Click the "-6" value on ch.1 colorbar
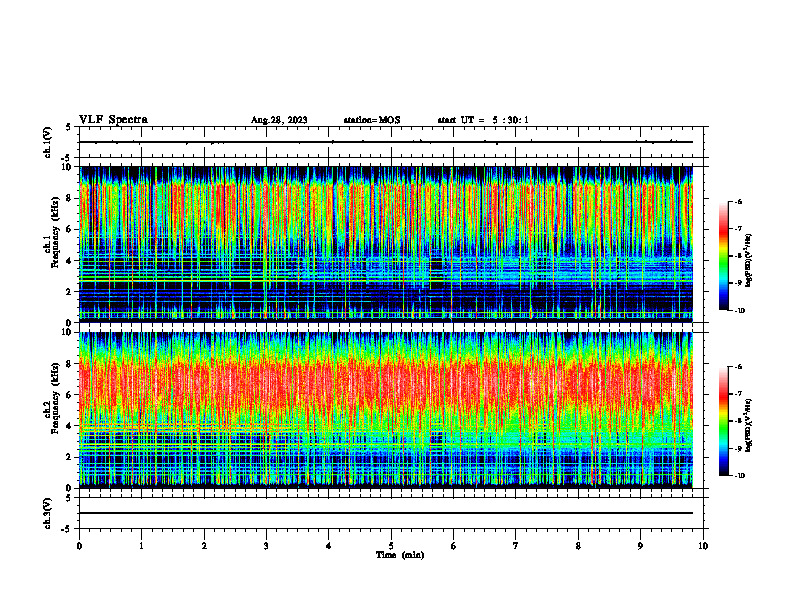792x612 pixels. pyautogui.click(x=738, y=202)
